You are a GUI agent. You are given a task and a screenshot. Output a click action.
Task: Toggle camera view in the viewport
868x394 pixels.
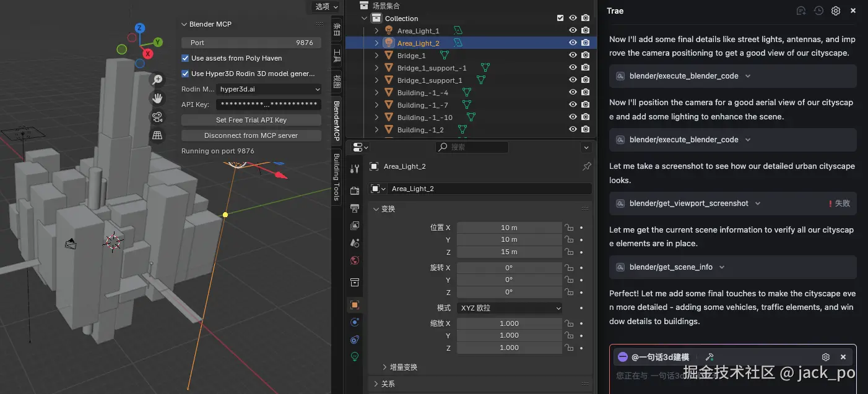pyautogui.click(x=157, y=116)
